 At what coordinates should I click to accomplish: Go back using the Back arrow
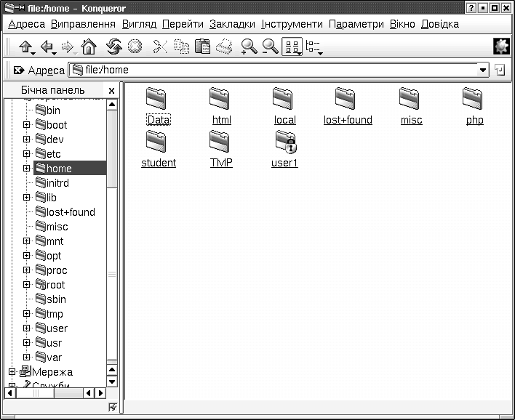[47, 47]
